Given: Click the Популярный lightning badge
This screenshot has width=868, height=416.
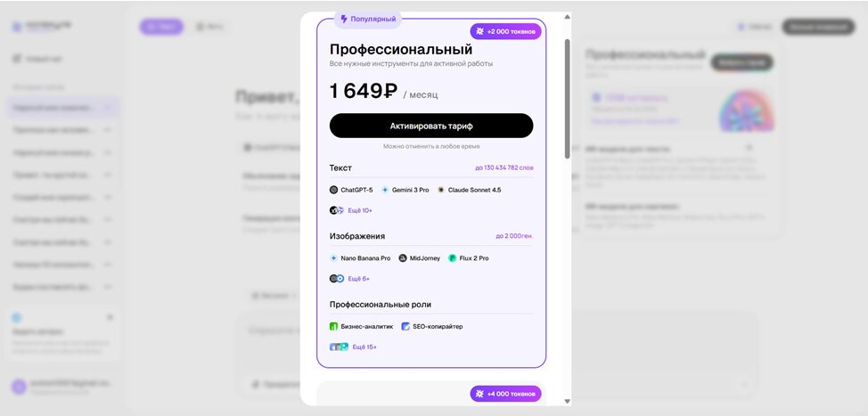Looking at the screenshot, I should (368, 19).
